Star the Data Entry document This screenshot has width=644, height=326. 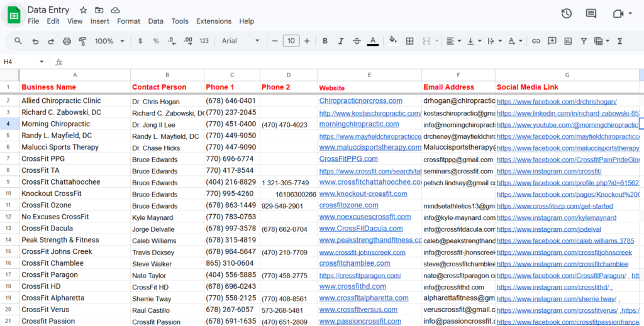click(83, 10)
